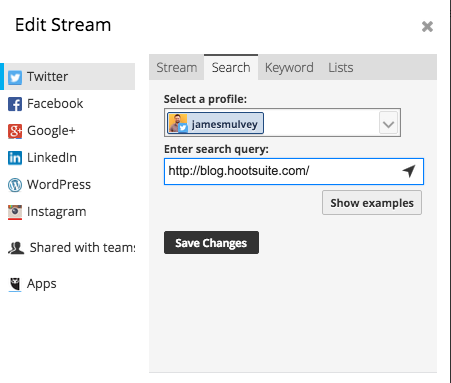This screenshot has width=451, height=383.
Task: Choose the Facebook network label
Action: coord(55,104)
